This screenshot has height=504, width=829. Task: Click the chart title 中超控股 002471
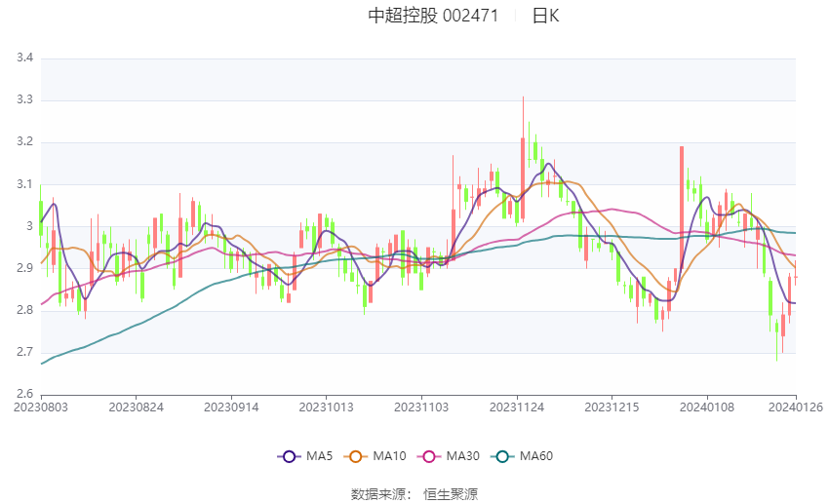pos(433,16)
